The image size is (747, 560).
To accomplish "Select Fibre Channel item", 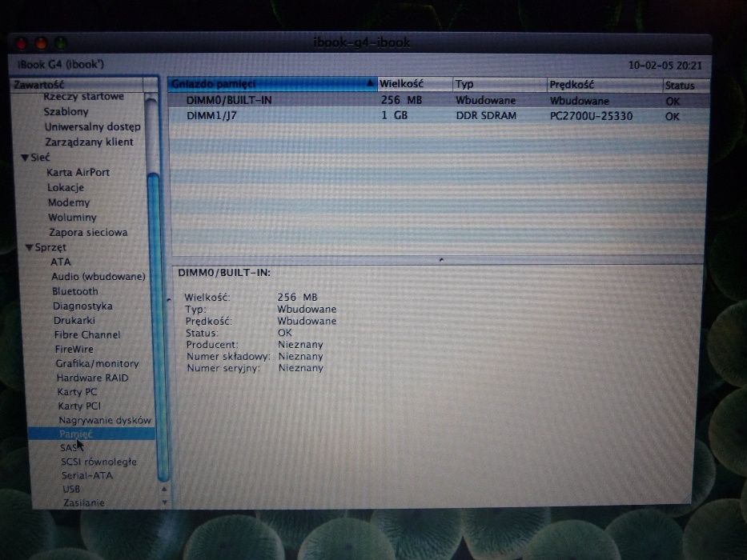I will tap(87, 334).
